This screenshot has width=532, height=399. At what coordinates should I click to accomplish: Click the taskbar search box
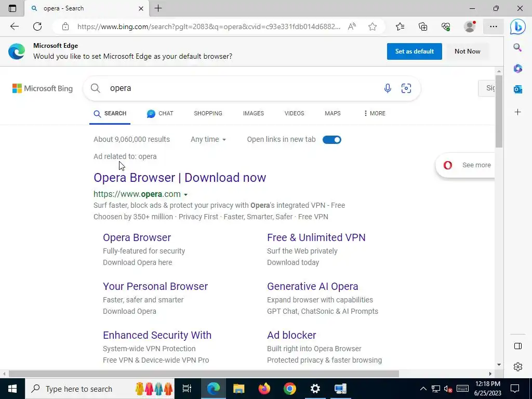100,389
